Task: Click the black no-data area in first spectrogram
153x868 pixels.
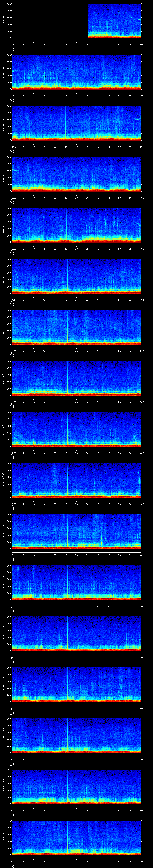Action: pos(50,21)
